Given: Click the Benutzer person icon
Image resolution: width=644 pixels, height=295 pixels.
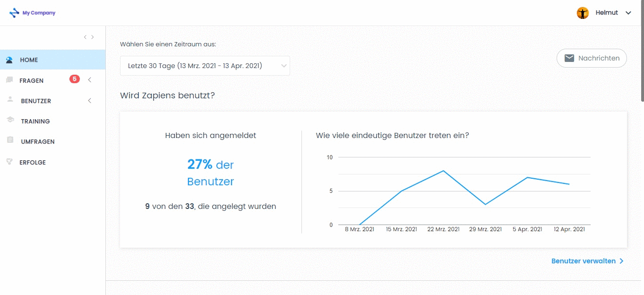Looking at the screenshot, I should 10,100.
